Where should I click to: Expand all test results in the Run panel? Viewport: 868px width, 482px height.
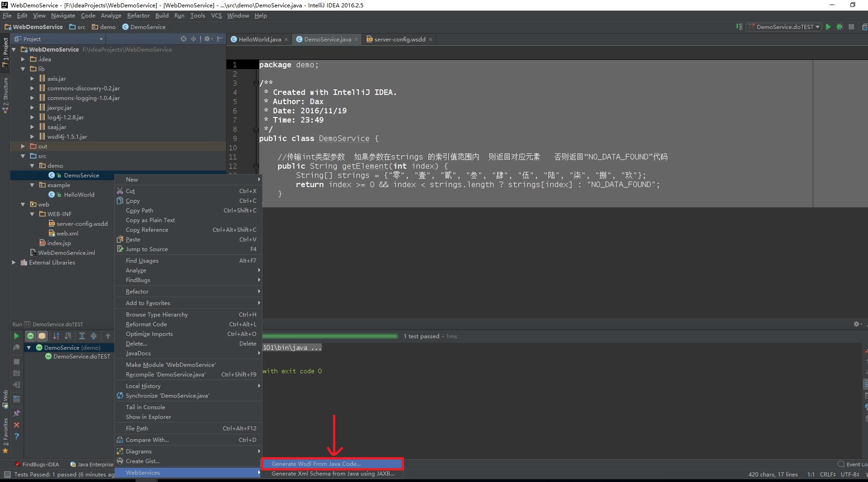point(82,336)
